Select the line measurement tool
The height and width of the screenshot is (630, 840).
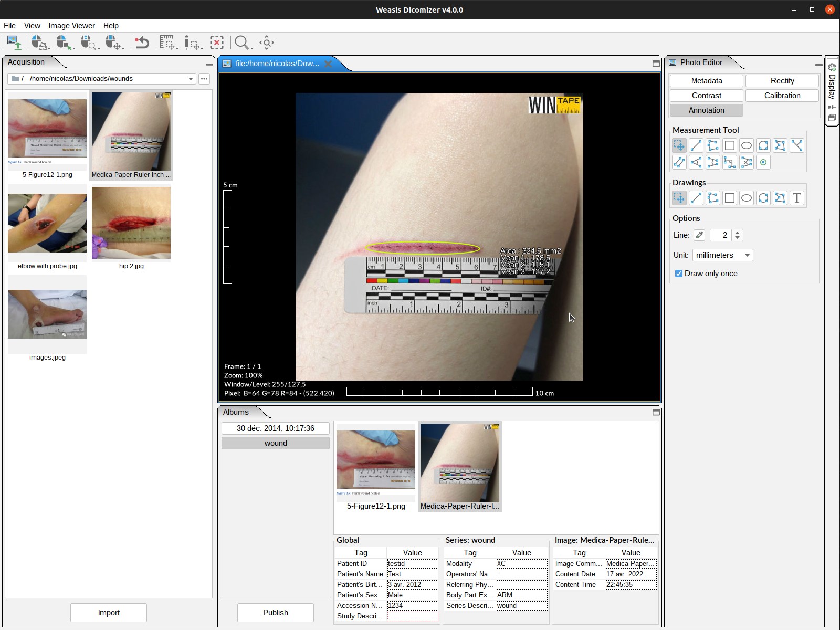point(696,145)
